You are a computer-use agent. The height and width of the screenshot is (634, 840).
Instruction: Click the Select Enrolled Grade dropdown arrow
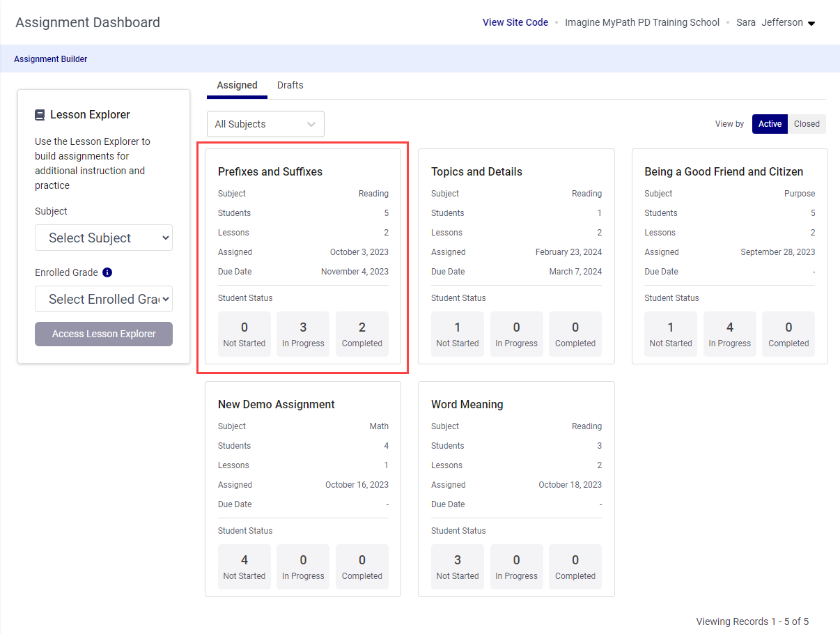[x=165, y=299]
